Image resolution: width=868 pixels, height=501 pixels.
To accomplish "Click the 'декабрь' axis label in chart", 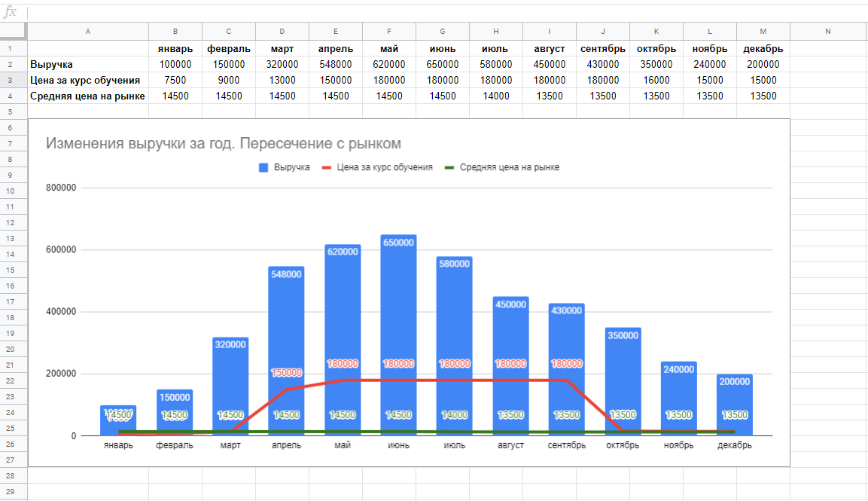I will coord(735,445).
